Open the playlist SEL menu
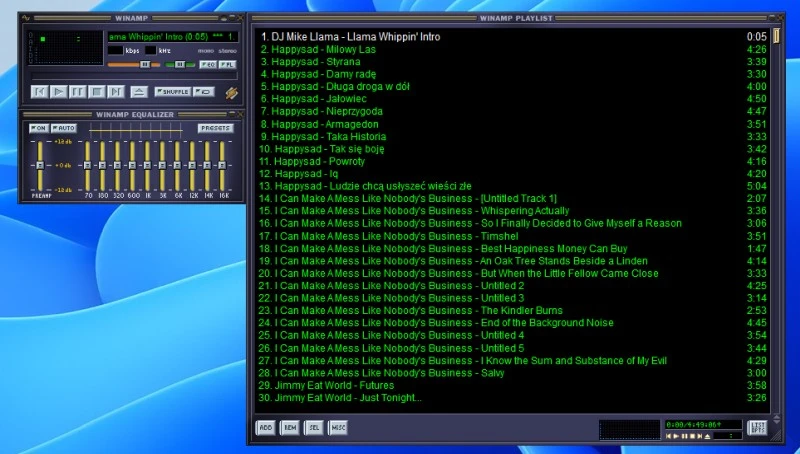The height and width of the screenshot is (454, 800). tap(314, 427)
